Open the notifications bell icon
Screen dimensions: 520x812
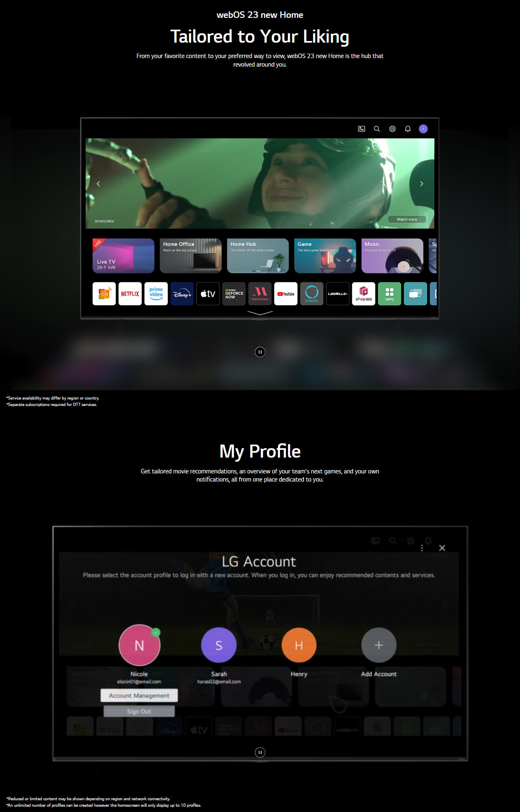click(x=408, y=129)
